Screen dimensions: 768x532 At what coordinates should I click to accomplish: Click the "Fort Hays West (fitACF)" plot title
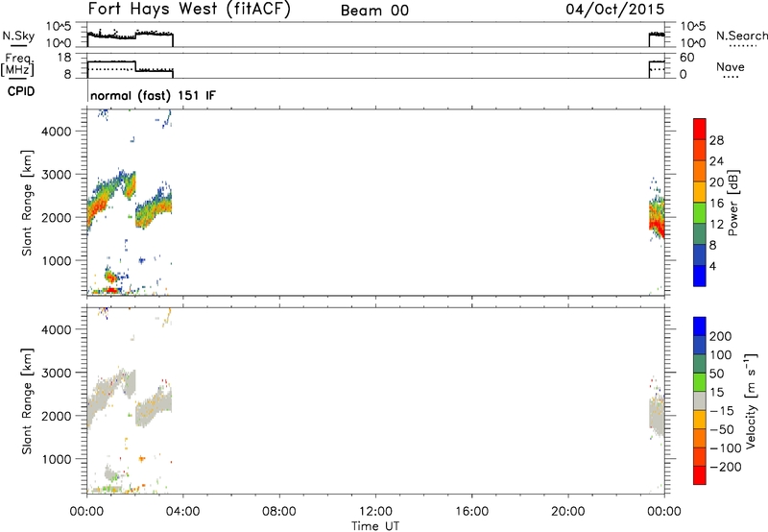point(189,10)
